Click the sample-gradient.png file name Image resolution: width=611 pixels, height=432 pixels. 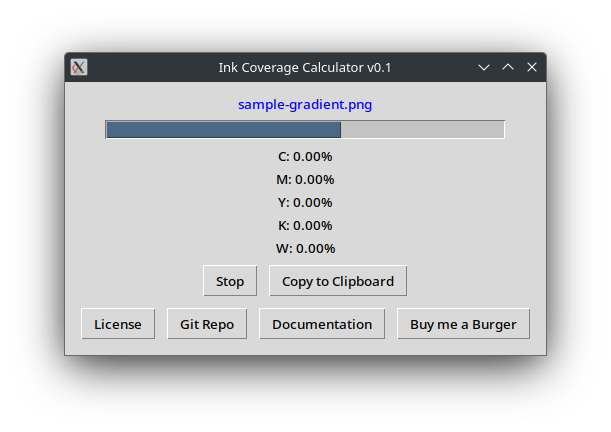pyautogui.click(x=305, y=104)
